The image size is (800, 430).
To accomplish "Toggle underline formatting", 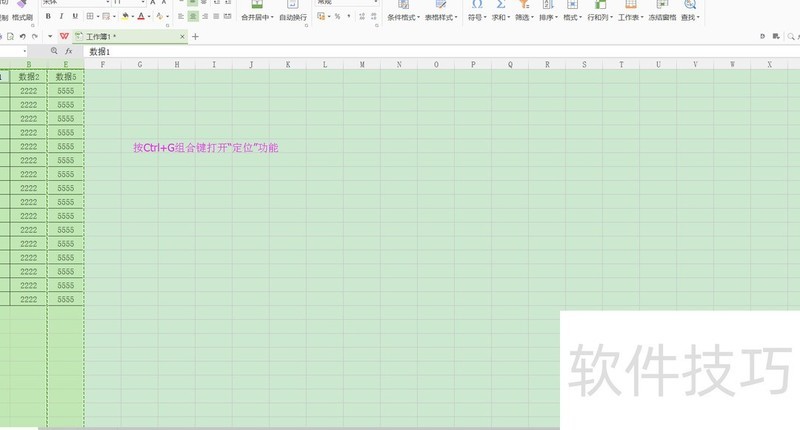I will click(x=75, y=16).
